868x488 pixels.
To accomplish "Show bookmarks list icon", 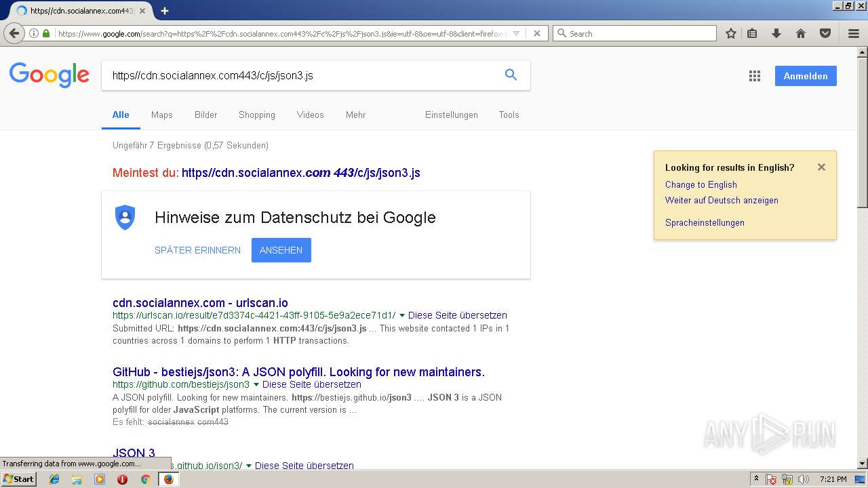I will pyautogui.click(x=752, y=33).
